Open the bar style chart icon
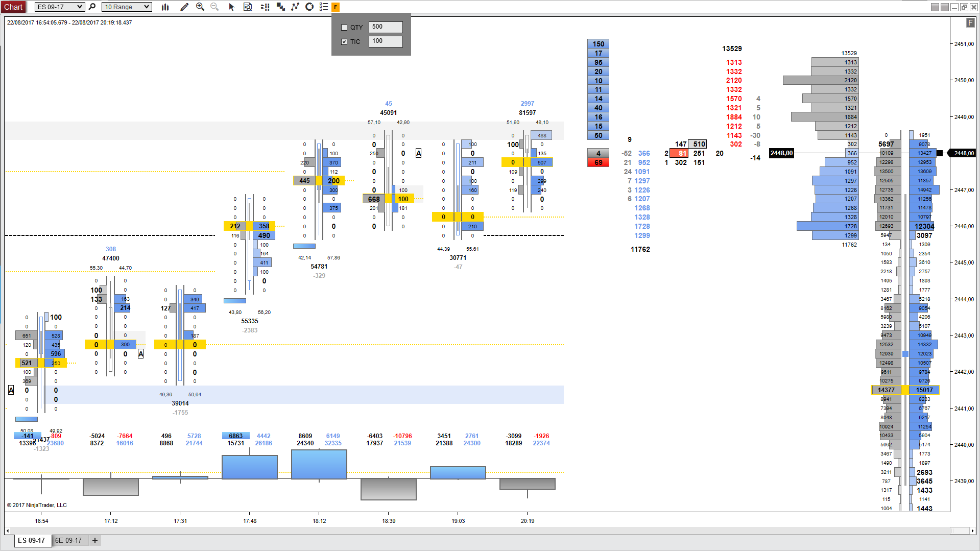The width and height of the screenshot is (980, 551). [x=165, y=7]
